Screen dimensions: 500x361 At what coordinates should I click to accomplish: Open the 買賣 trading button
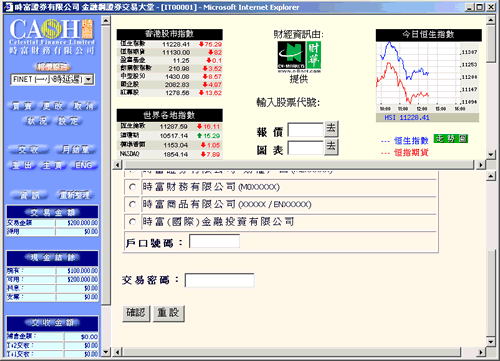(22, 106)
